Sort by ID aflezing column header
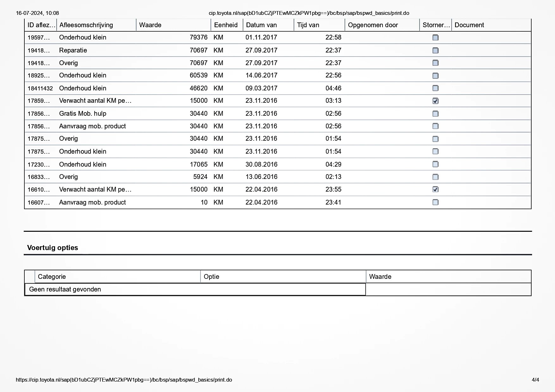Viewport: 555px width, 392px height. pos(41,25)
